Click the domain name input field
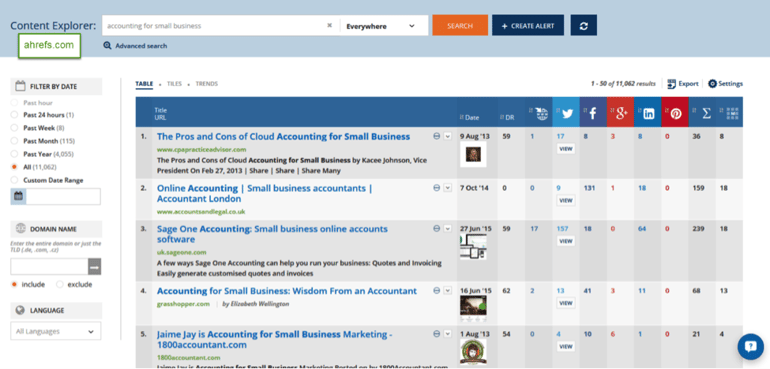770x369 pixels. (50, 267)
